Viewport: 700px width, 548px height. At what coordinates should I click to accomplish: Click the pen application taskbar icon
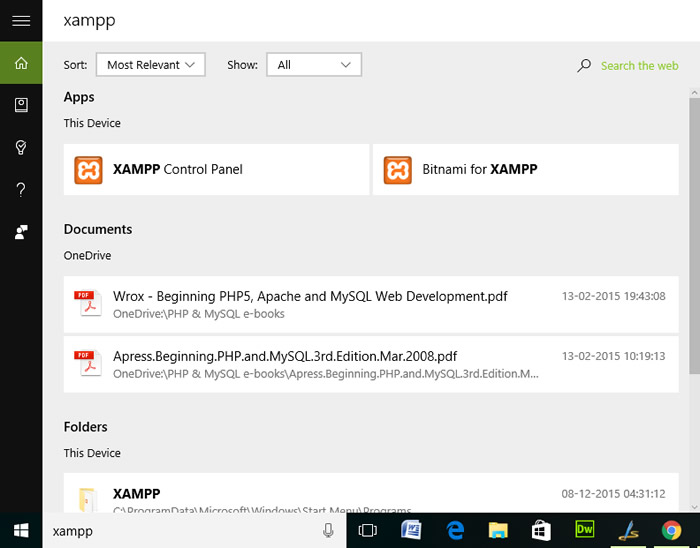pos(629,530)
